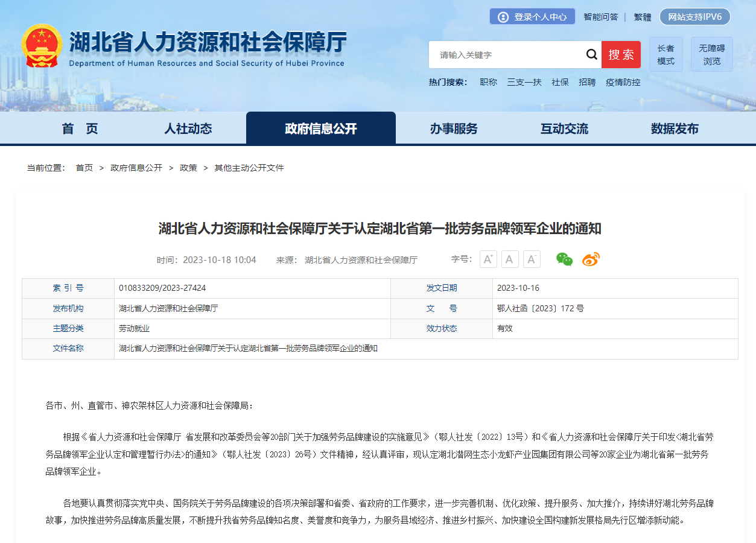Click the 发文日期 table label
Screen dimensions: 756x543
[442, 288]
